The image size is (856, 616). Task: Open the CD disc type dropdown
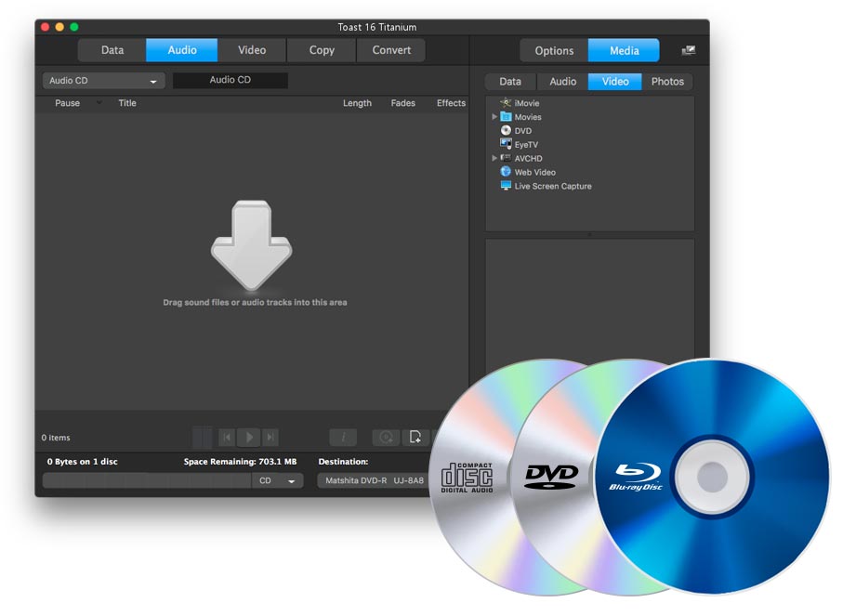(x=277, y=480)
